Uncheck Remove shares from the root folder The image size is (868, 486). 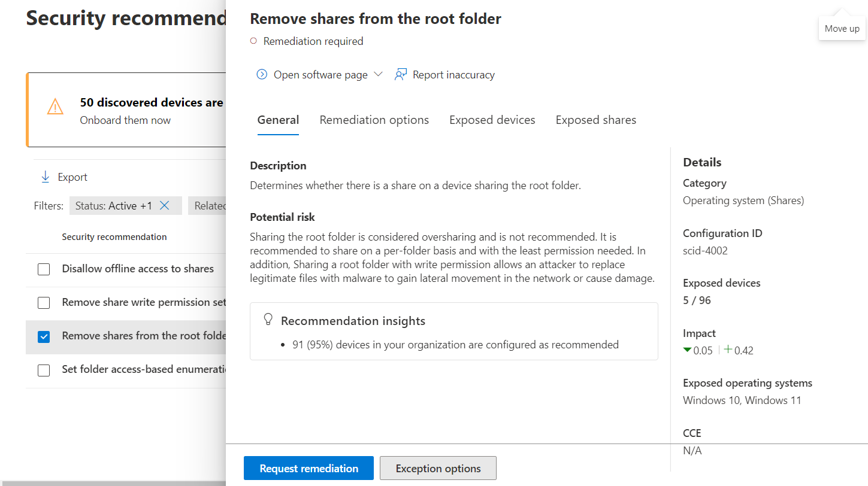click(x=44, y=336)
